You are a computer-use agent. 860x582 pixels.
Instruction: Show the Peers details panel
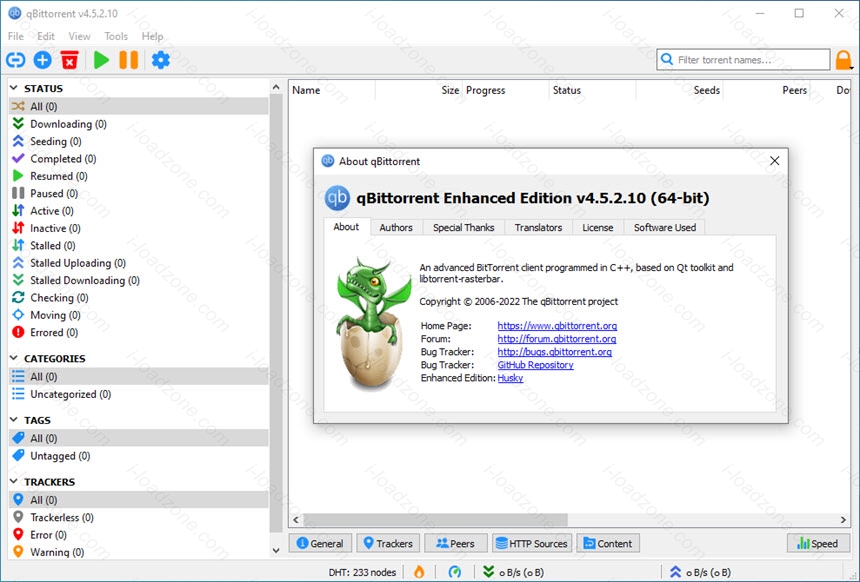tap(455, 544)
